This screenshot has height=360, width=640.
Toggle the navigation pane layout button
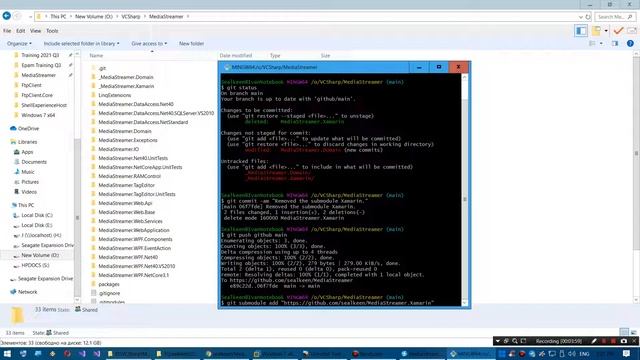pyautogui.click(x=581, y=31)
